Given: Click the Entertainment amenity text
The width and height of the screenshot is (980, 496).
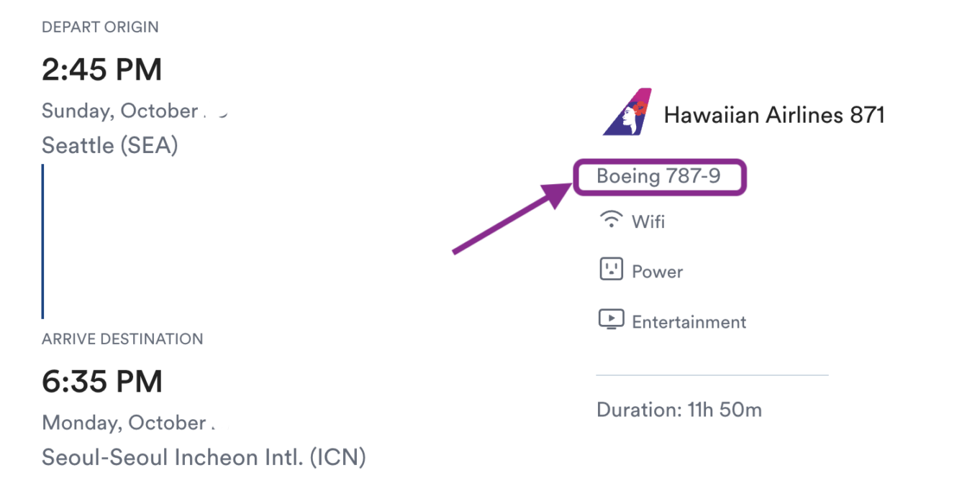Looking at the screenshot, I should click(689, 322).
